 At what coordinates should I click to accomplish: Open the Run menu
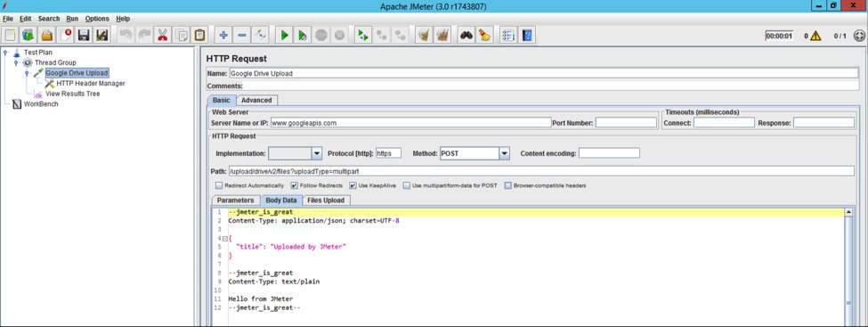[x=72, y=19]
